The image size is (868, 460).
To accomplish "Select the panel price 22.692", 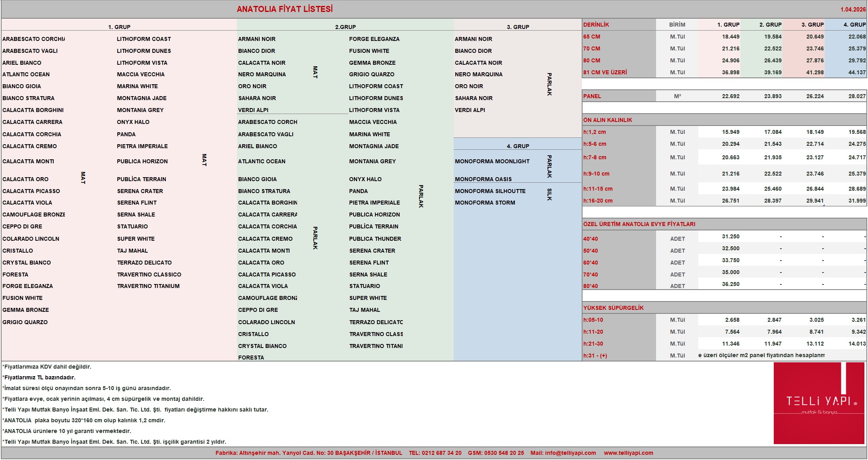I will 731,96.
